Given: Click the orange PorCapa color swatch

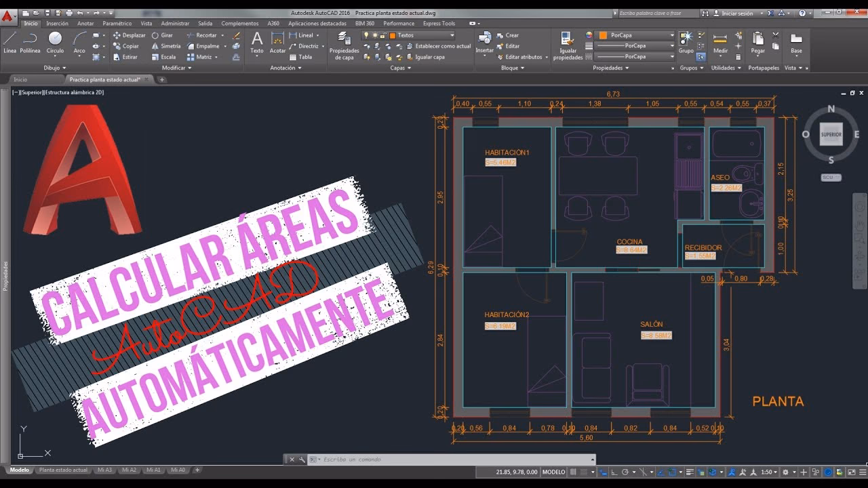Looking at the screenshot, I should point(603,35).
